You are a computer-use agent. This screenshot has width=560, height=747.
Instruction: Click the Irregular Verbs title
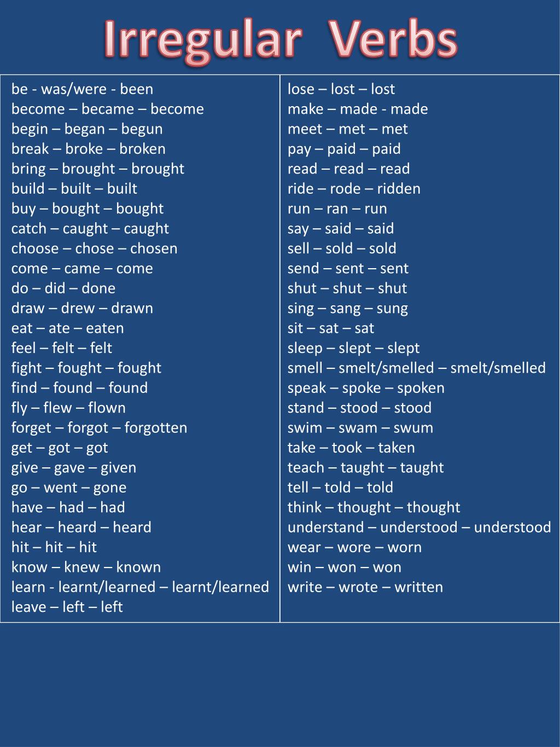281,40
